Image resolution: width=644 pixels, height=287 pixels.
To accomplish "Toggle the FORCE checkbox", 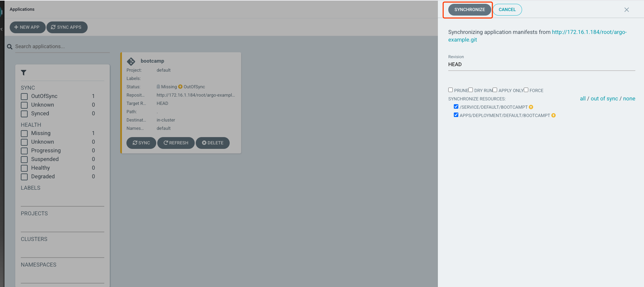I will click(x=526, y=90).
